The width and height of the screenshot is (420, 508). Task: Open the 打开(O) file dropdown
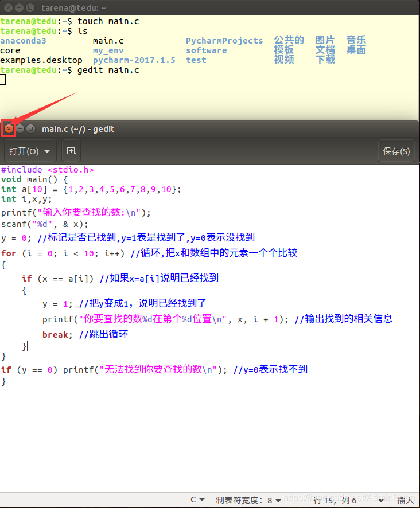tap(30, 151)
